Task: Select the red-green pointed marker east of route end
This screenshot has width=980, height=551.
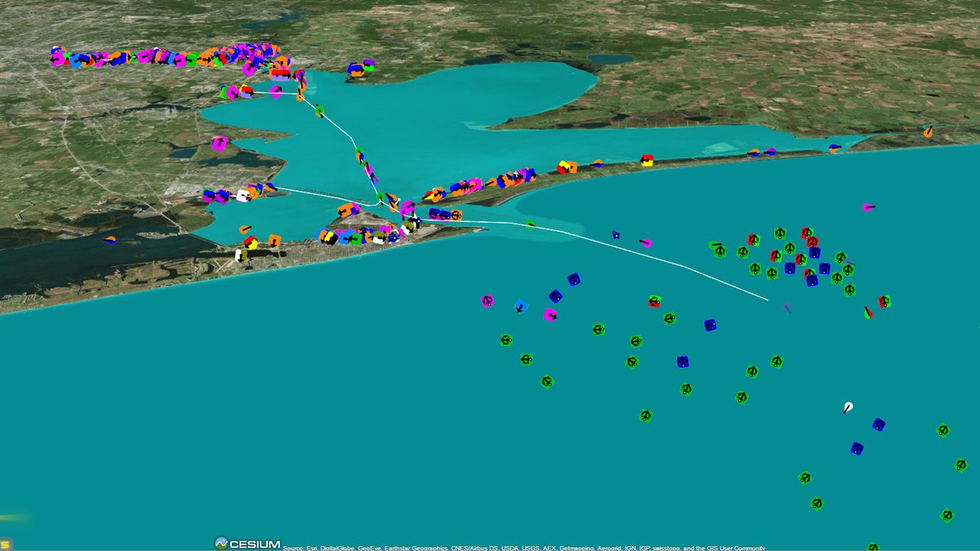Action: point(868,312)
